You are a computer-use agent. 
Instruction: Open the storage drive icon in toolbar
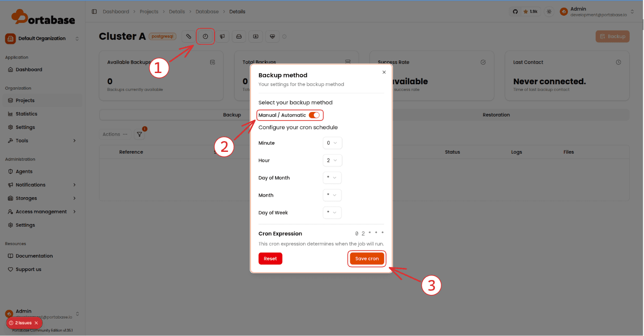pyautogui.click(x=239, y=36)
